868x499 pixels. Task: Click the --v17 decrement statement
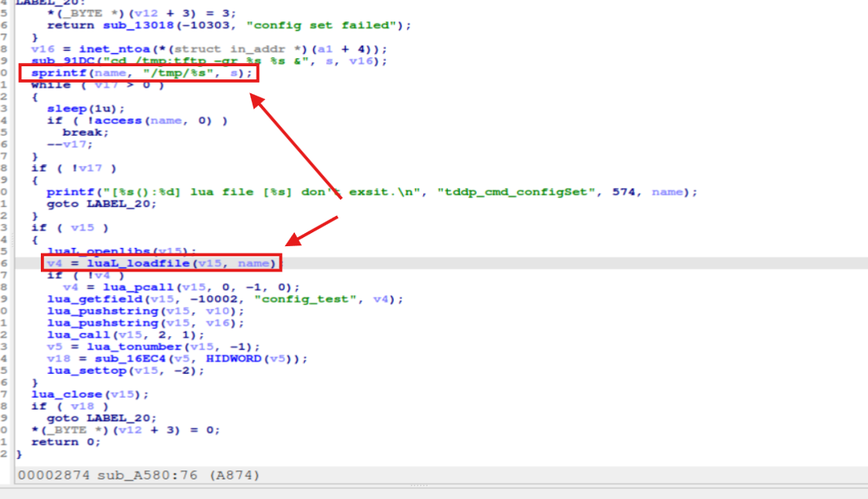[70, 145]
